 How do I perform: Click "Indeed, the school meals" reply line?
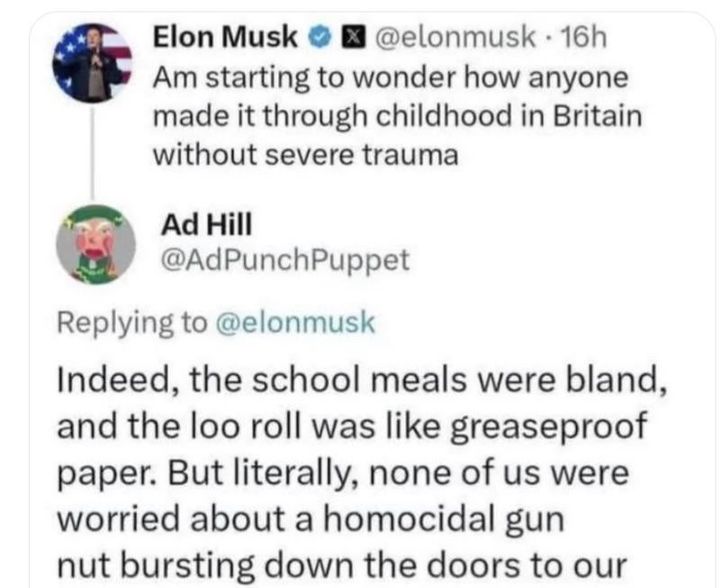(x=360, y=381)
